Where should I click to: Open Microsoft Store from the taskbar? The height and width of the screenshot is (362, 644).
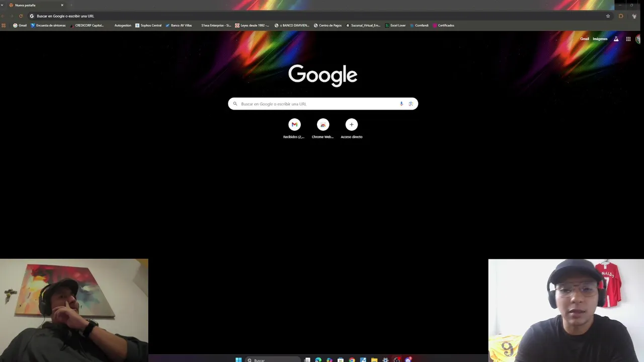pyautogui.click(x=341, y=360)
